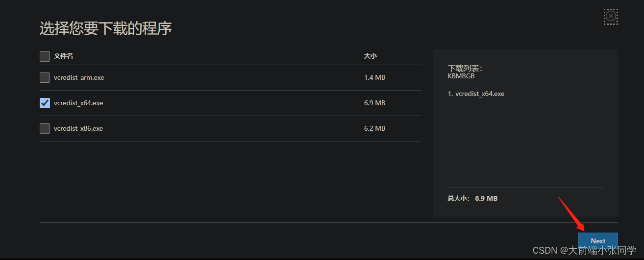
Task: Click the 文件名 column header
Action: 63,56
